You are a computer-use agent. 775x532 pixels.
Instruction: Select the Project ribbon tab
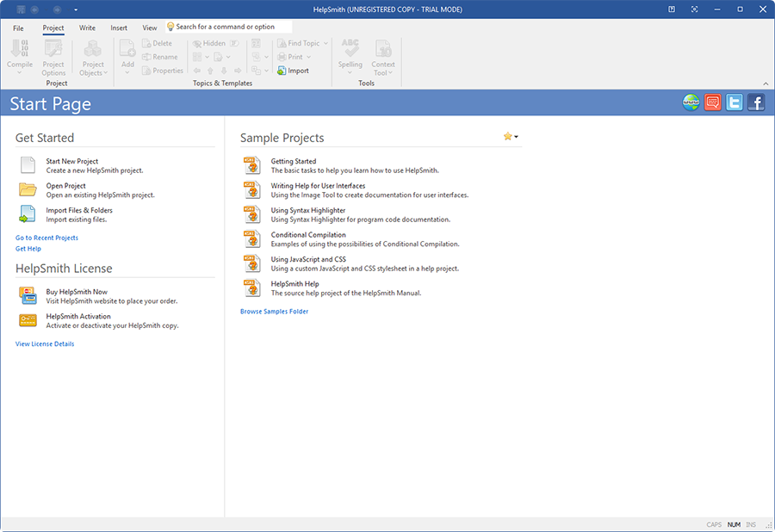click(x=53, y=28)
